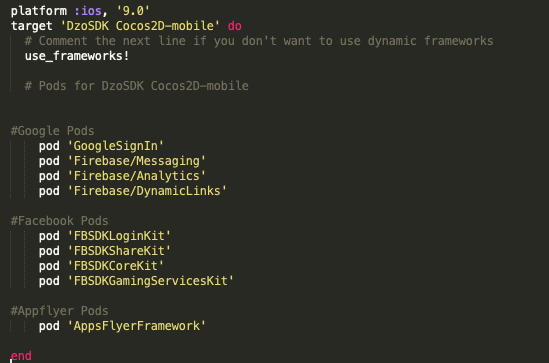Click the 'Firebase/Analytics' pod string

pyautogui.click(x=136, y=176)
